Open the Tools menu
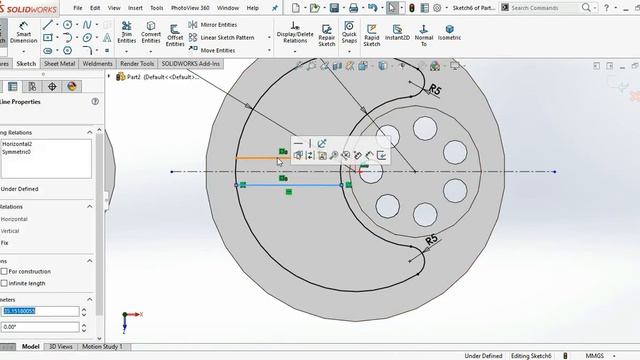This screenshot has width=640, height=360. tap(157, 8)
